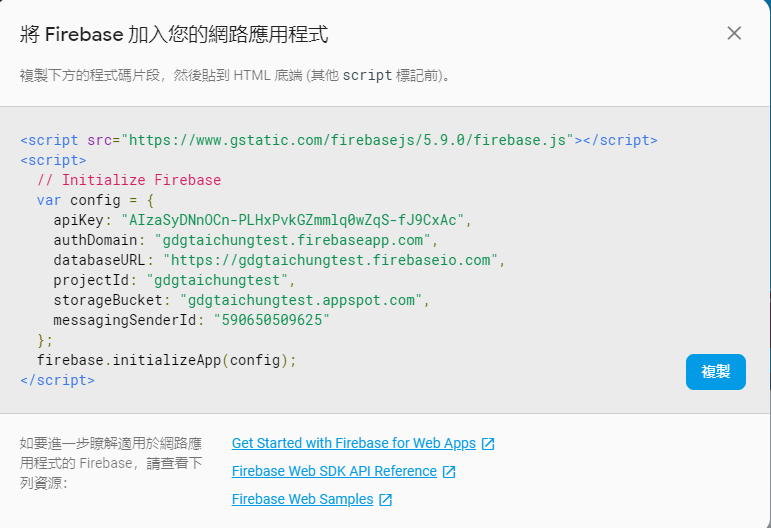Open Firebase Web Samples link
This screenshot has width=771, height=528.
coord(302,499)
